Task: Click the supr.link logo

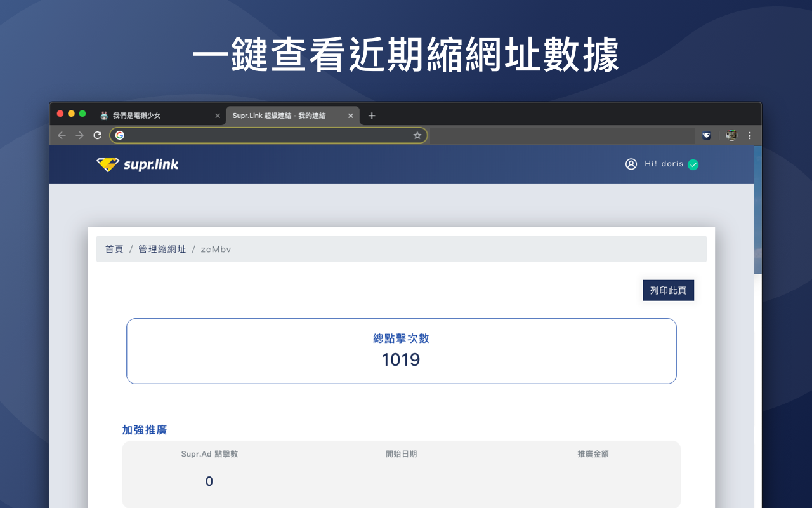Action: click(x=138, y=164)
